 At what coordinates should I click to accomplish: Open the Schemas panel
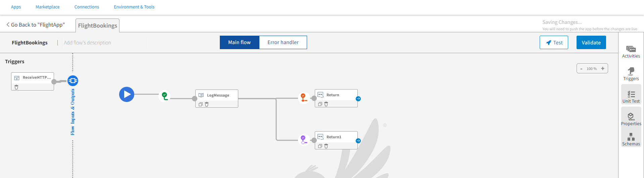pos(631,139)
